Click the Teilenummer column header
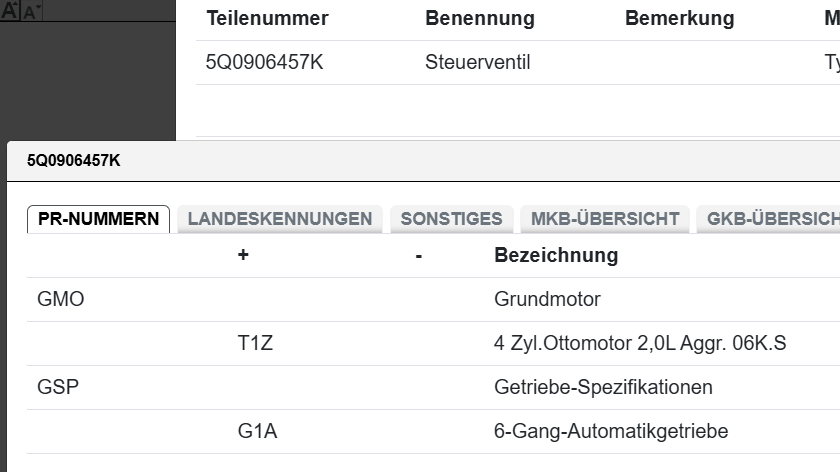The height and width of the screenshot is (472, 840). pos(267,19)
